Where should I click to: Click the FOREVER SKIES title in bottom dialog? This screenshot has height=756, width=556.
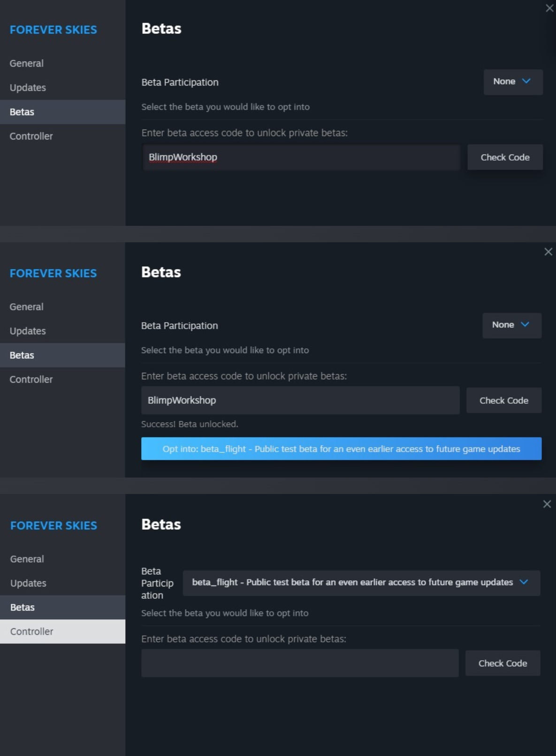pyautogui.click(x=54, y=525)
